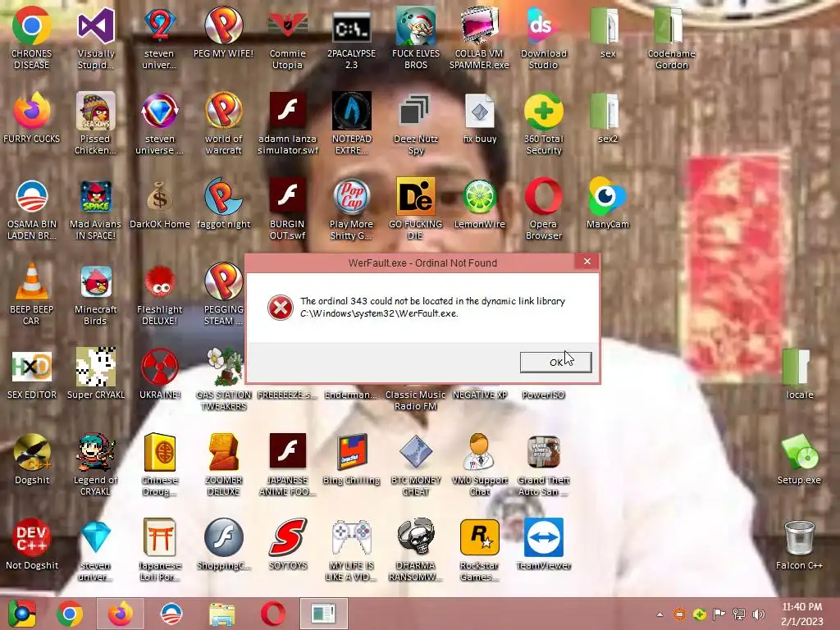840x630 pixels.
Task: Click the Pissed Chicken desktop icon
Action: tap(95, 124)
